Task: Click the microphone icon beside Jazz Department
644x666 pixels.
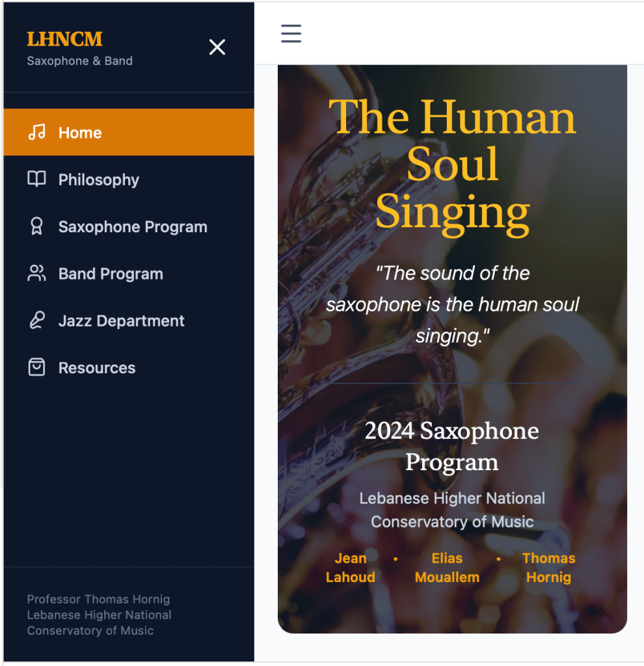Action: pyautogui.click(x=36, y=321)
